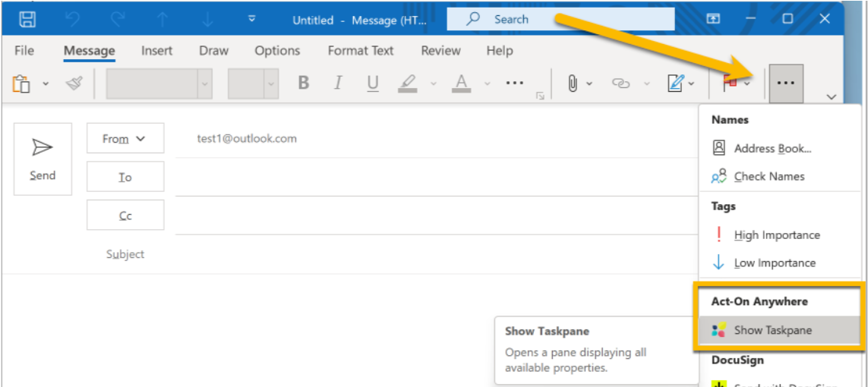
Task: Open the font name combo box
Action: point(159,83)
